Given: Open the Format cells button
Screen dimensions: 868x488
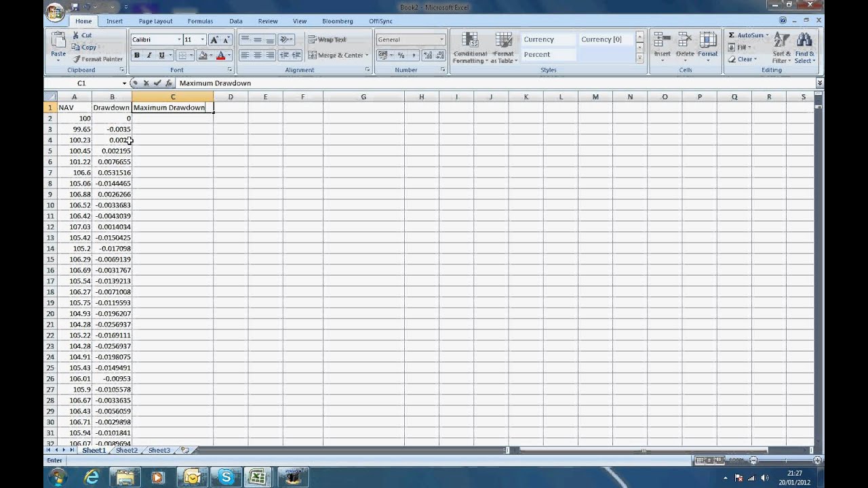Looking at the screenshot, I should 707,47.
